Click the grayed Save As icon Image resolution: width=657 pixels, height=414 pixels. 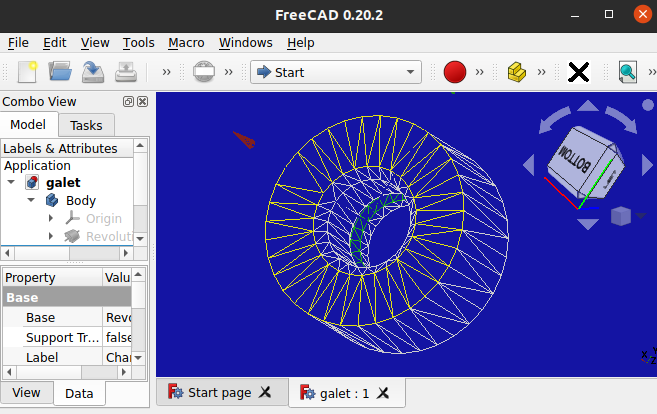pyautogui.click(x=126, y=72)
